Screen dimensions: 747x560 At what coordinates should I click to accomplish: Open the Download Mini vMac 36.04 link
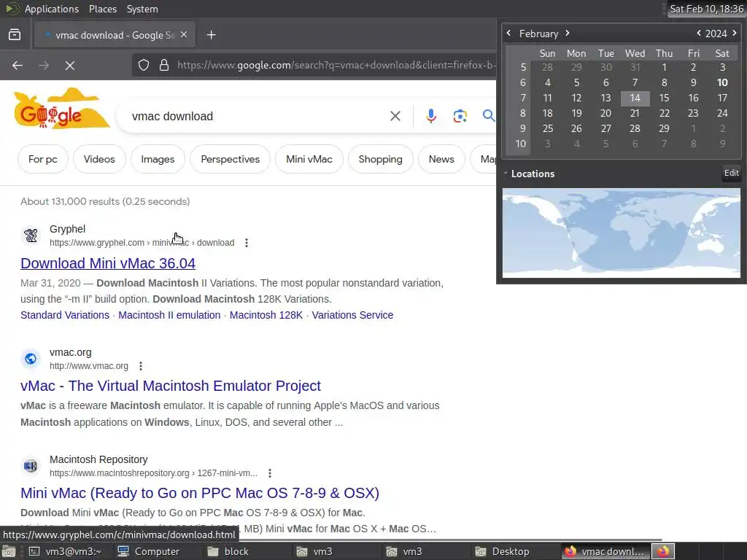click(x=108, y=263)
